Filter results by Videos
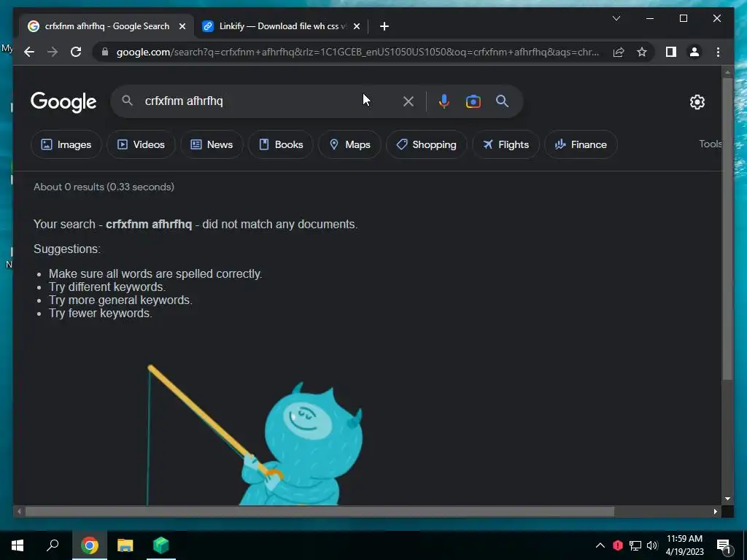Viewport: 747px width, 560px height. 141,144
